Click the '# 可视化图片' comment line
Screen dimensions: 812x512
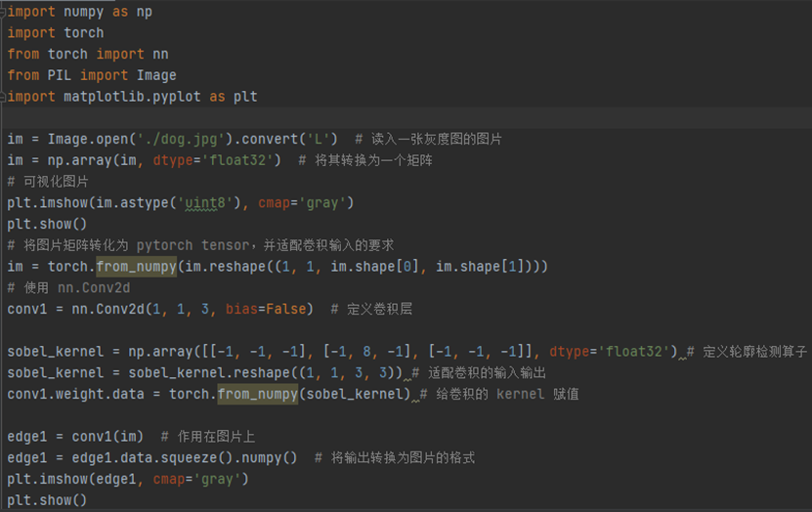point(47,182)
